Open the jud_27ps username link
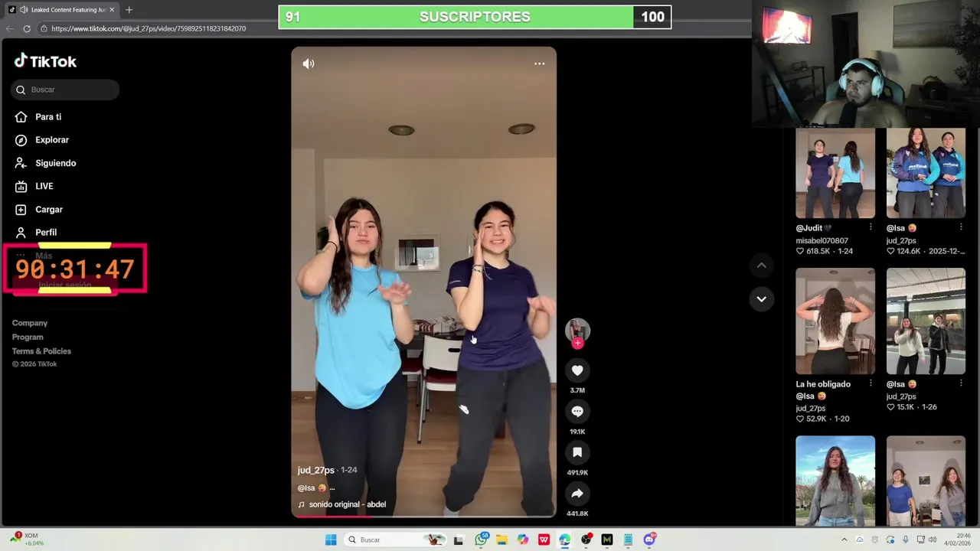This screenshot has height=551, width=980. pos(316,470)
